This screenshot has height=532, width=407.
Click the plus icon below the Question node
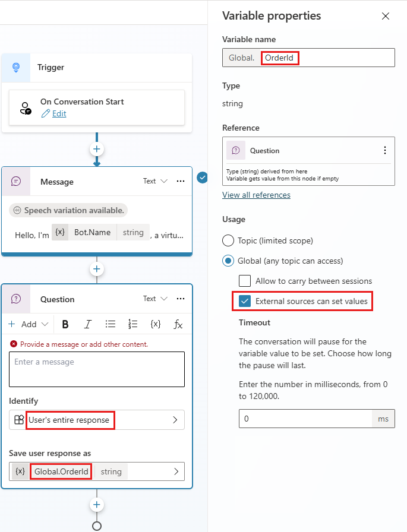click(x=96, y=504)
